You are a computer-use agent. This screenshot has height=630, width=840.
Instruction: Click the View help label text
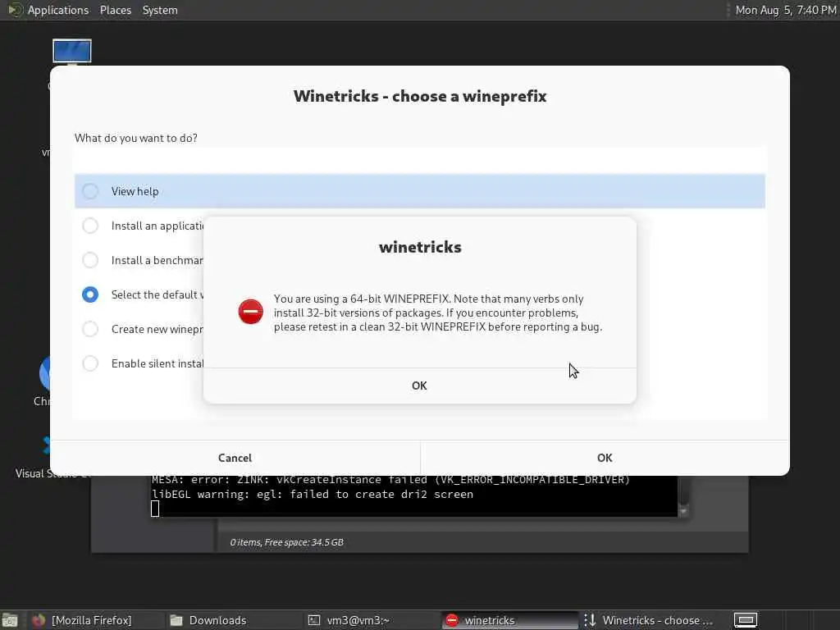135,191
